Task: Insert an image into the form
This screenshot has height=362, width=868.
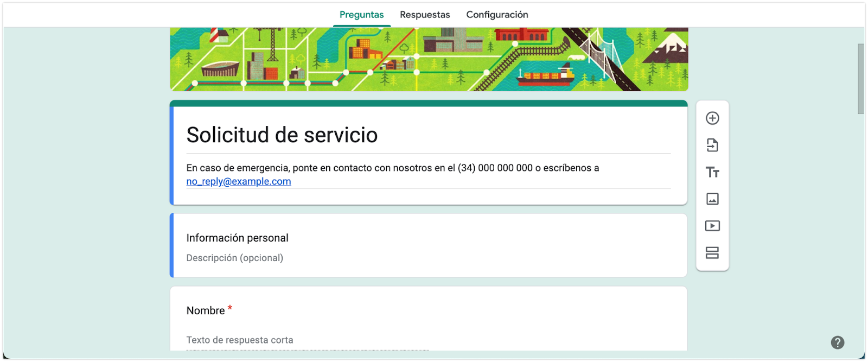Action: [x=712, y=199]
